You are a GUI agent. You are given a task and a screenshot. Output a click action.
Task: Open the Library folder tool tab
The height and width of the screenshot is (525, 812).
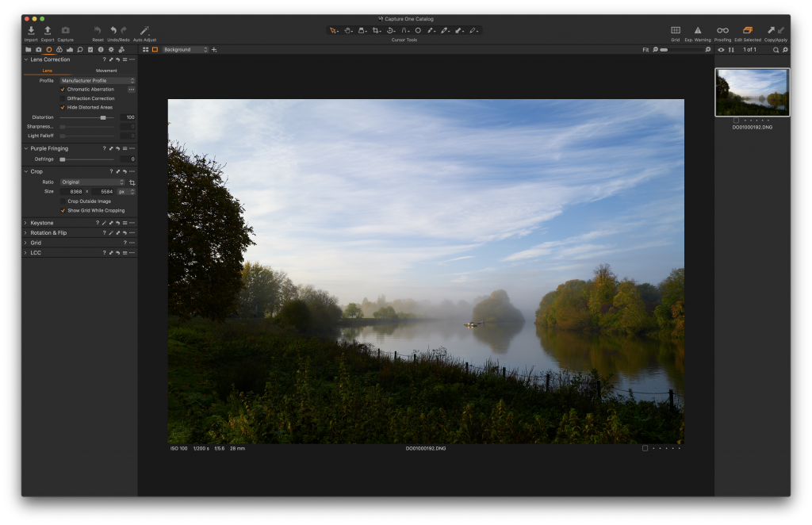(28, 50)
